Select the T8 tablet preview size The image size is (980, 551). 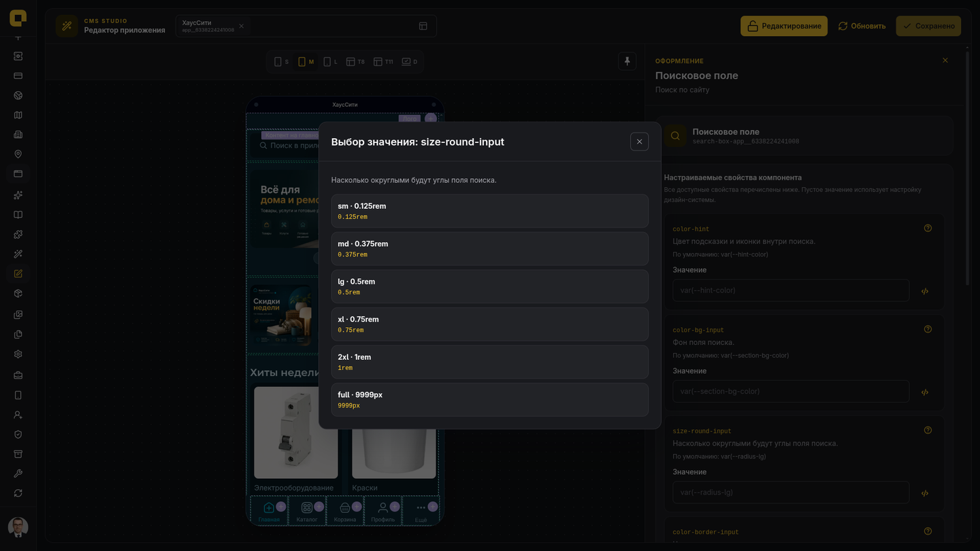(x=355, y=62)
